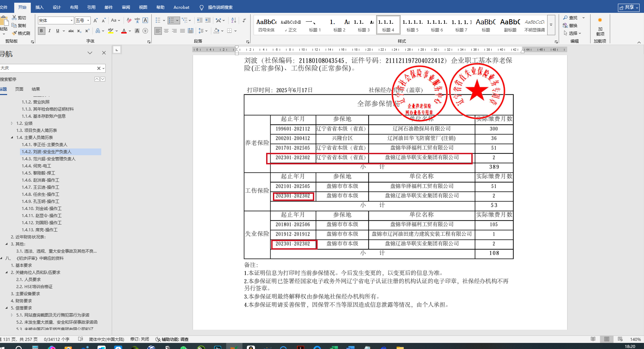The width and height of the screenshot is (644, 349).
Task: Open the clipboard pane launcher
Action: 33,42
